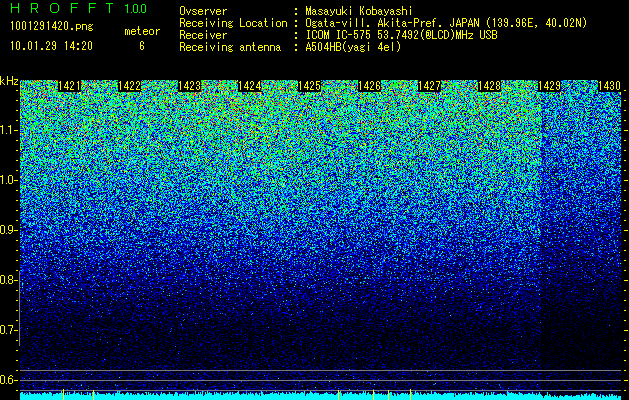Click the 0.6 frequency axis label
629x400 pixels.
tap(9, 380)
